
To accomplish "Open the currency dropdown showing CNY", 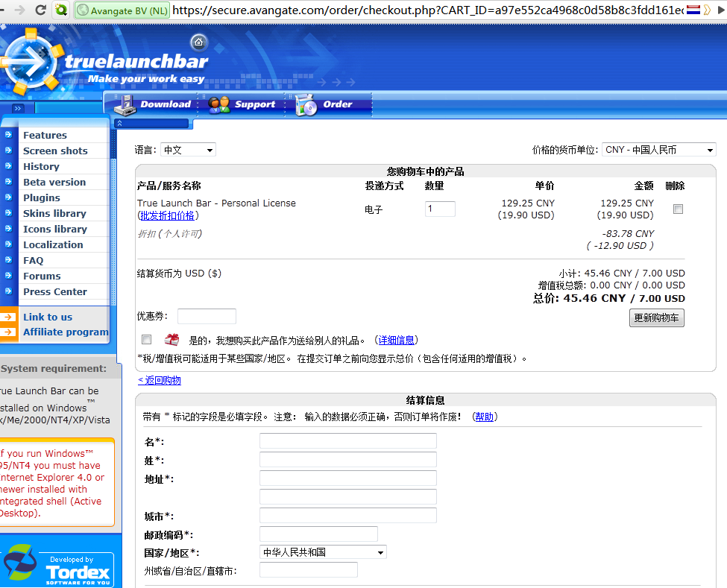I will 659,150.
